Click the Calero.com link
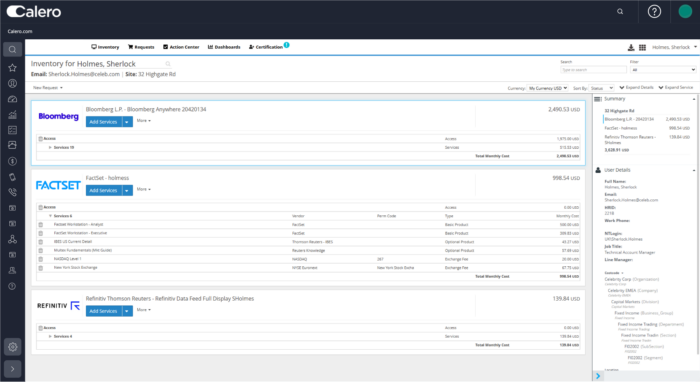 click(x=20, y=31)
